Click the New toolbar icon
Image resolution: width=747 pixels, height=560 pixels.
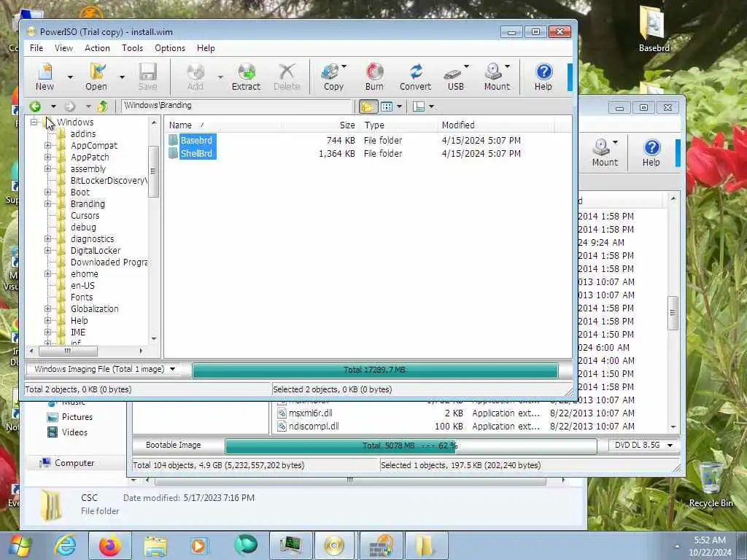click(x=44, y=76)
